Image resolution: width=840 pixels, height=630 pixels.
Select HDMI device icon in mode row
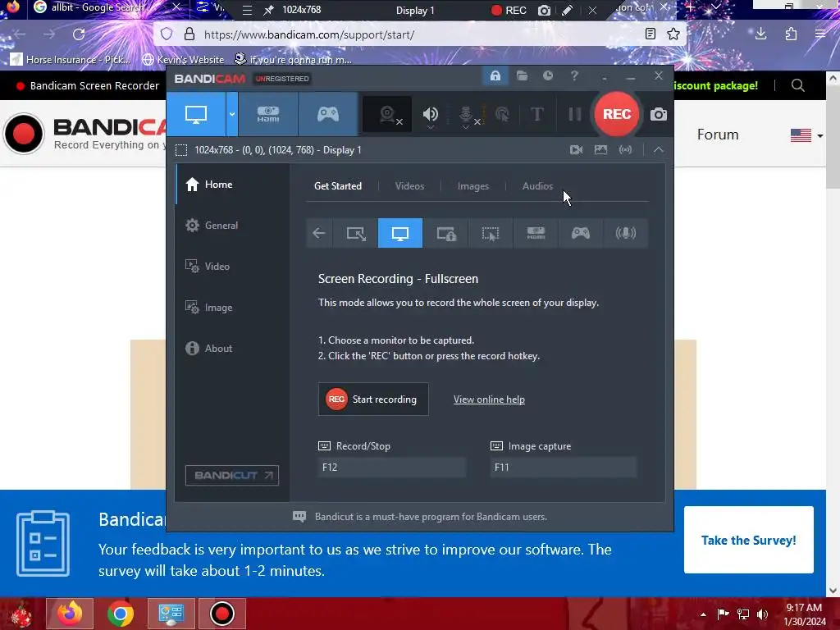(536, 233)
